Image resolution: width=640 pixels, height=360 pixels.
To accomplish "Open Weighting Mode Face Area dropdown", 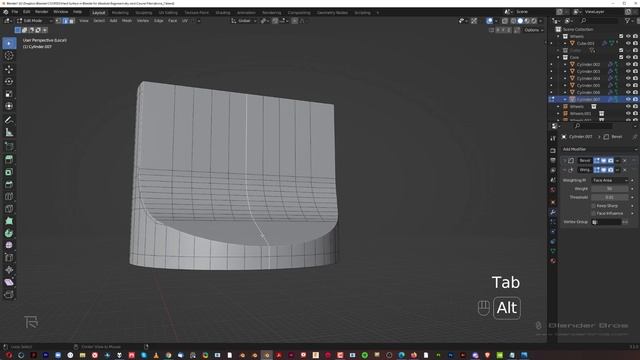I will [609, 180].
